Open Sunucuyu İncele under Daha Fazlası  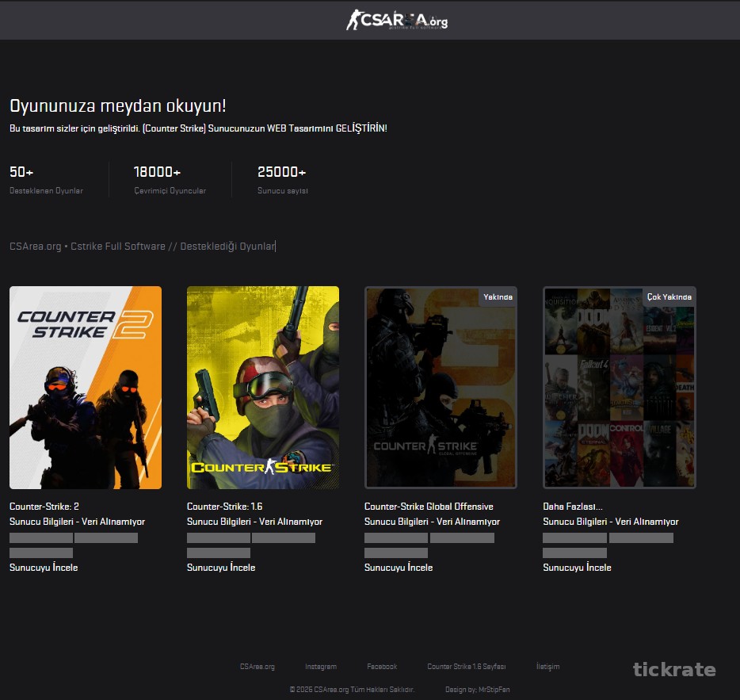click(x=576, y=568)
